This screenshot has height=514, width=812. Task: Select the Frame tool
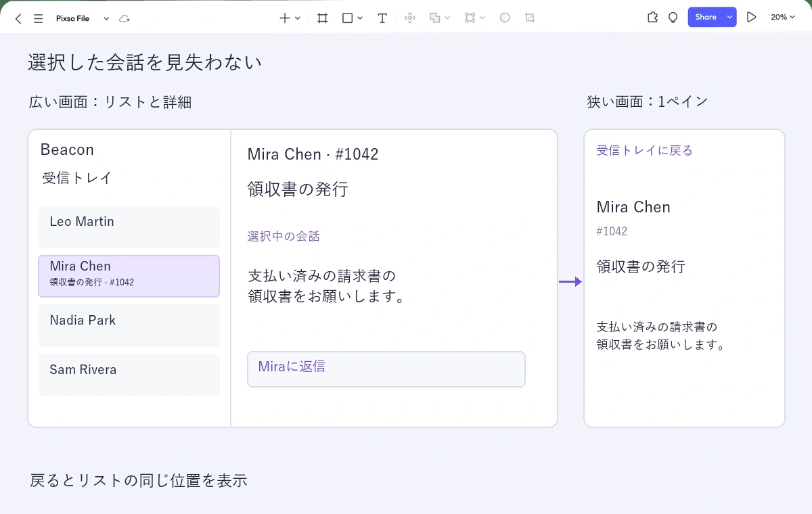pyautogui.click(x=323, y=18)
